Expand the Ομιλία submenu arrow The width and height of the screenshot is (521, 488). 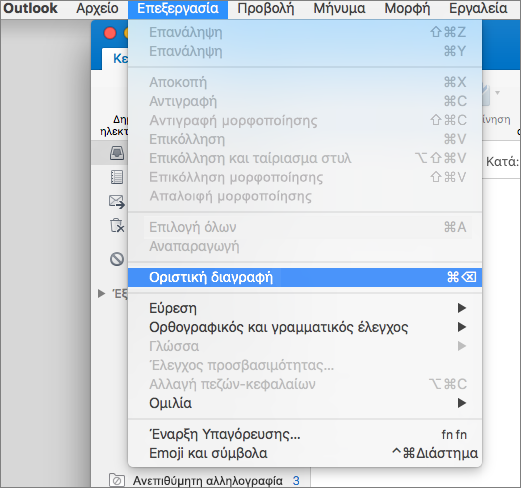(462, 403)
